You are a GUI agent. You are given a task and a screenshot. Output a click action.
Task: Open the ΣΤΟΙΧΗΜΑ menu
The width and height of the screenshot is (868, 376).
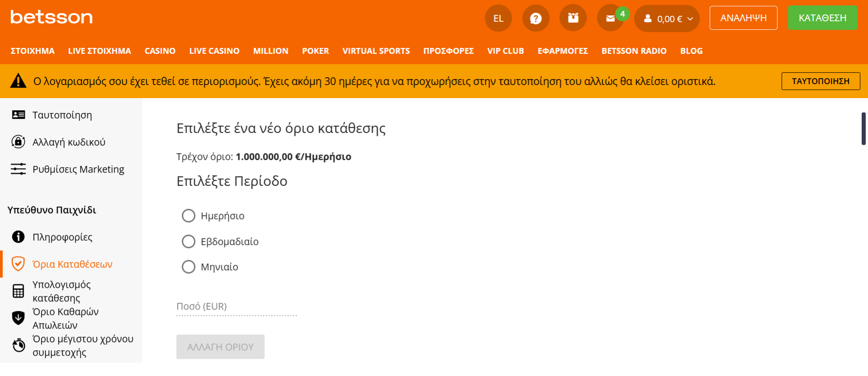coord(33,51)
